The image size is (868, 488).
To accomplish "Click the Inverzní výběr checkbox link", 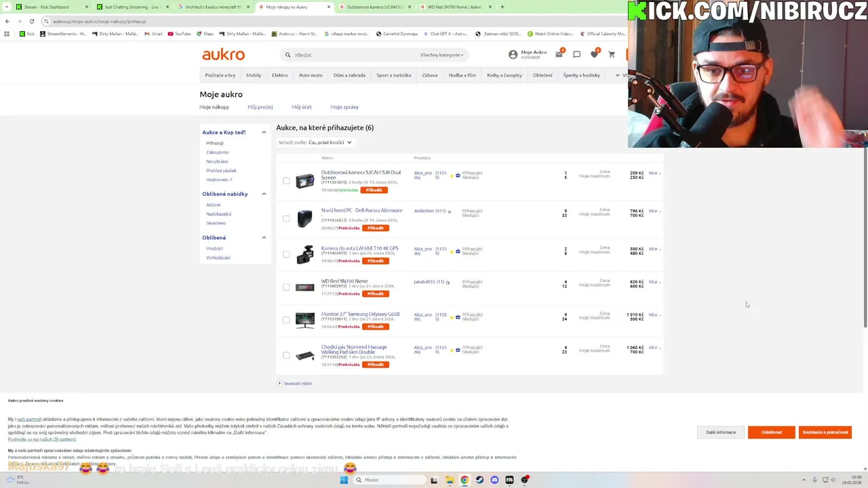I will pos(294,384).
